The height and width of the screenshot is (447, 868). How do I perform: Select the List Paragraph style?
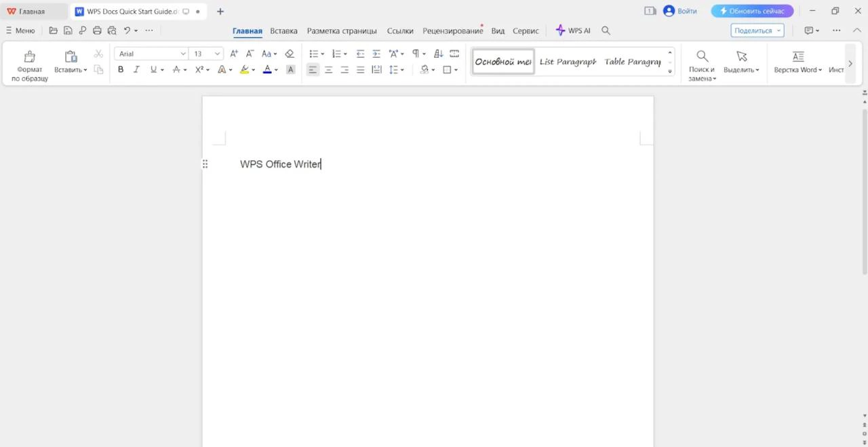coord(567,62)
